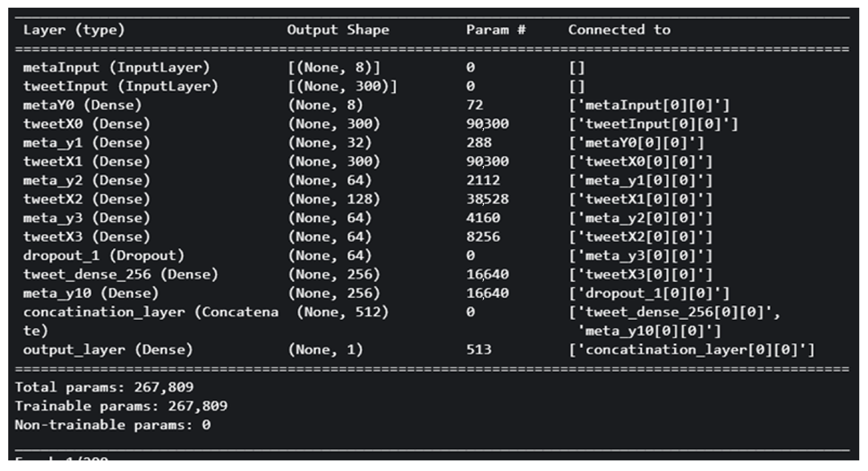Click the 'Connected to' column header

click(x=619, y=30)
